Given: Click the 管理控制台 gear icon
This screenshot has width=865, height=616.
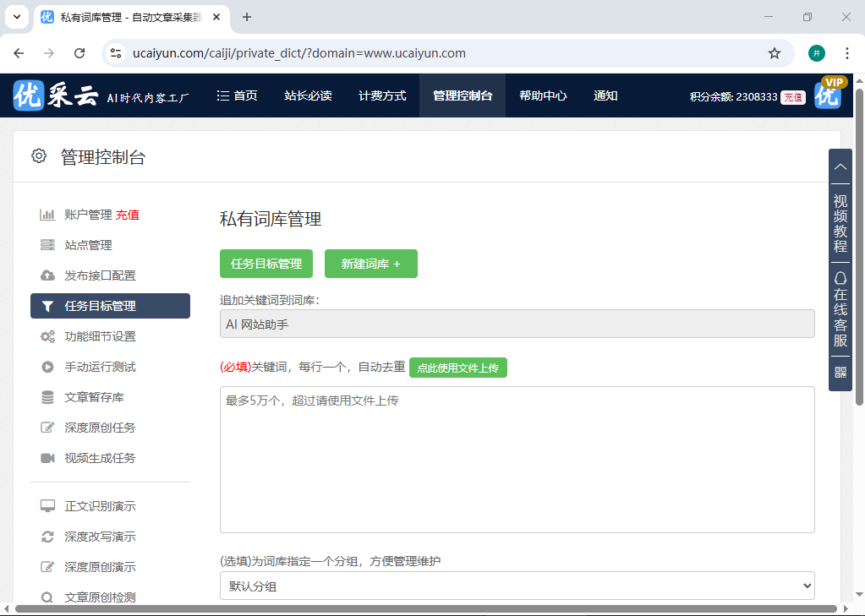Looking at the screenshot, I should tap(38, 155).
